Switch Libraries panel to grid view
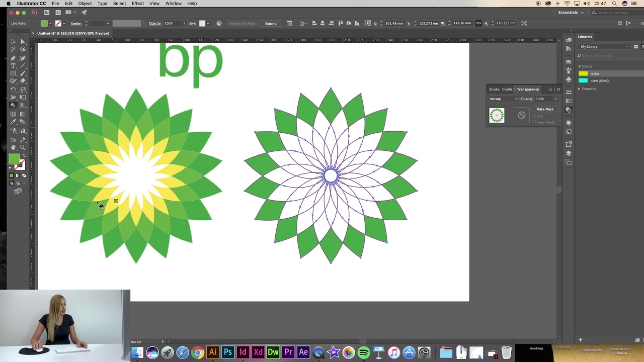 pyautogui.click(x=636, y=47)
